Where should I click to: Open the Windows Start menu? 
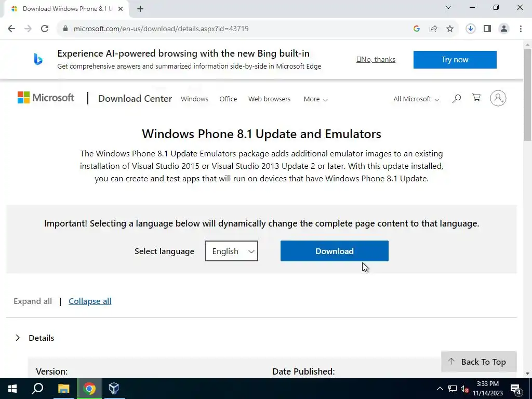click(12, 389)
